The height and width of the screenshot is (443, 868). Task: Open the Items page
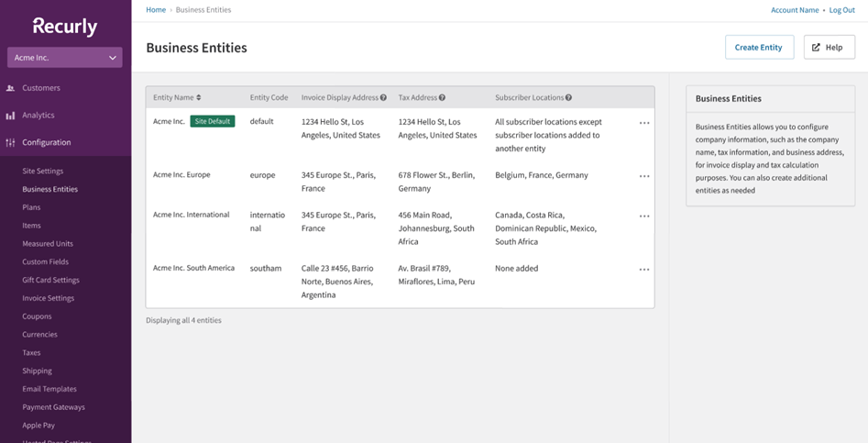tap(31, 226)
